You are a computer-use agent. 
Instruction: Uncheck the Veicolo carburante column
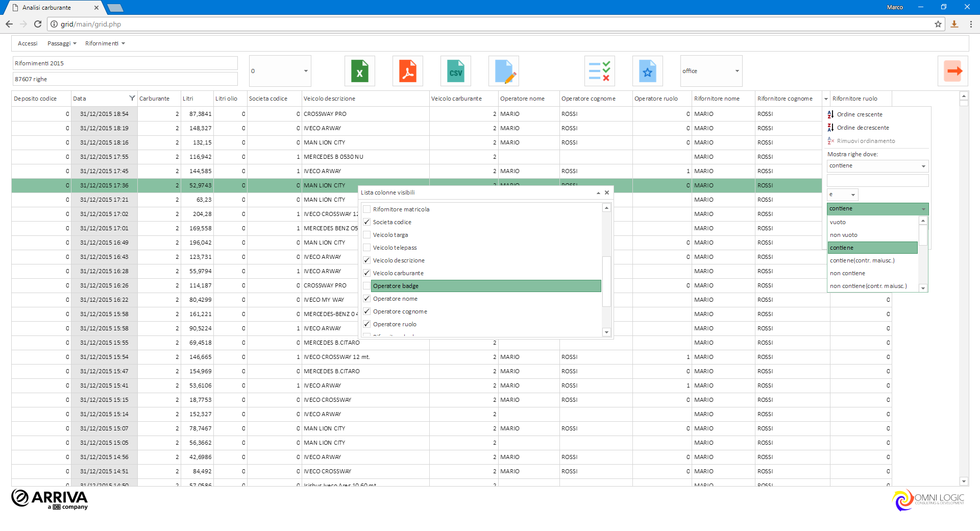(x=366, y=273)
